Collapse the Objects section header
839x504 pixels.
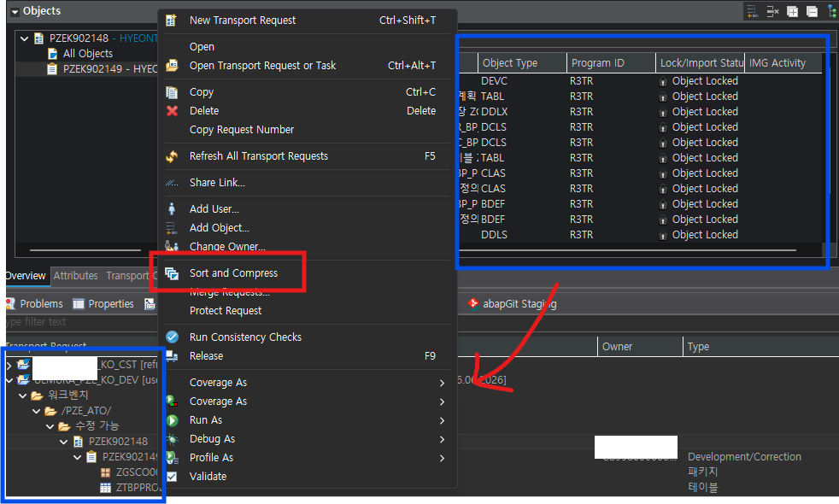point(15,11)
